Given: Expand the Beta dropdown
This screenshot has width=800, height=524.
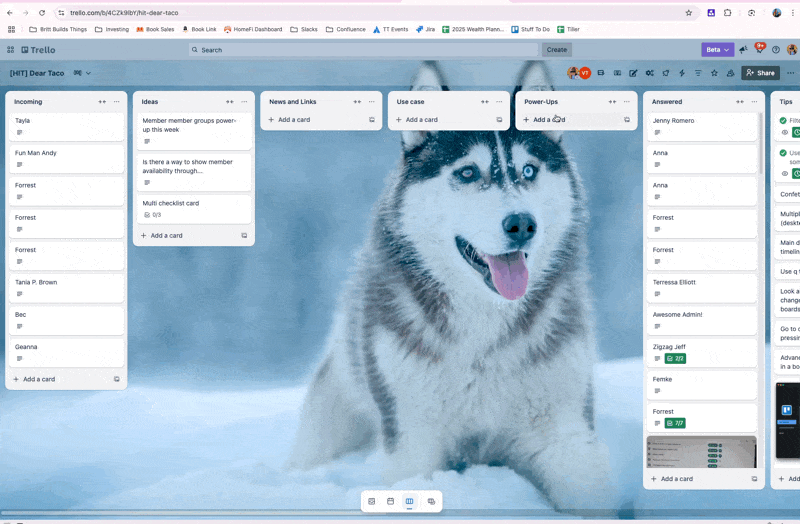Looking at the screenshot, I should 718,49.
